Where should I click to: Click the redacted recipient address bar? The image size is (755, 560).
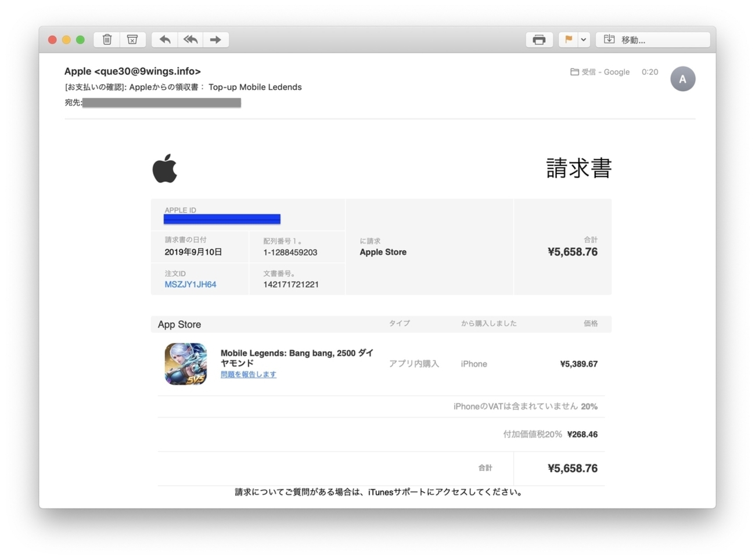161,103
